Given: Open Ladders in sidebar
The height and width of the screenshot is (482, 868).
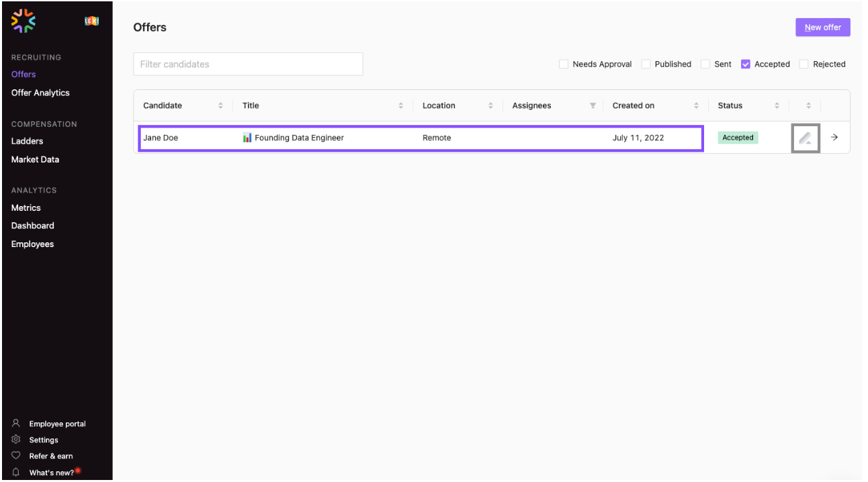Looking at the screenshot, I should (27, 141).
